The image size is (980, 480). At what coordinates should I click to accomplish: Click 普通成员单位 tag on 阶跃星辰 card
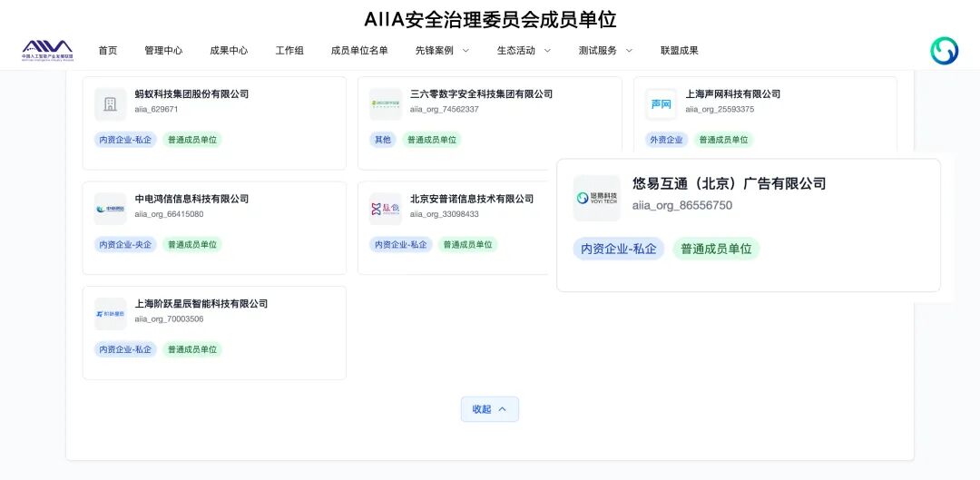[x=191, y=349]
